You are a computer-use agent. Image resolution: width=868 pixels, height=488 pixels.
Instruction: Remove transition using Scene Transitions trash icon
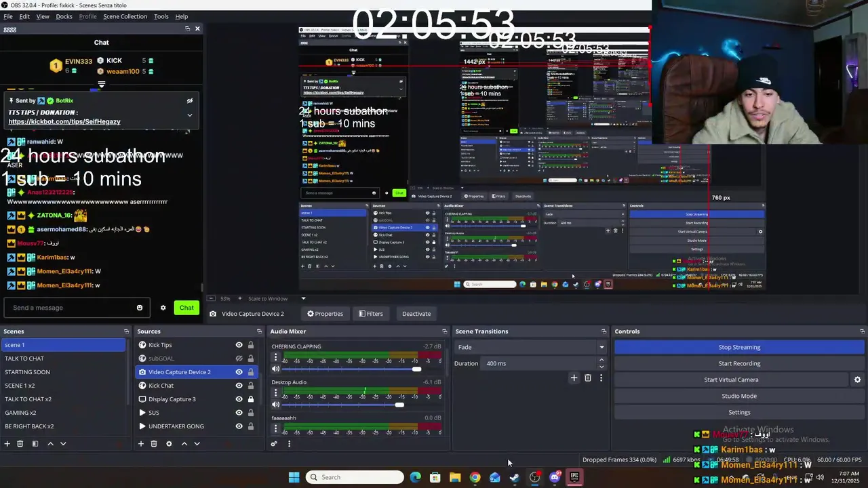(588, 378)
